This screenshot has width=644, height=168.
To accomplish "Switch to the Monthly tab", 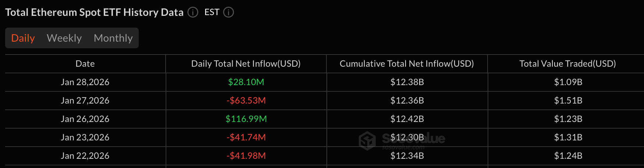I will pyautogui.click(x=113, y=38).
